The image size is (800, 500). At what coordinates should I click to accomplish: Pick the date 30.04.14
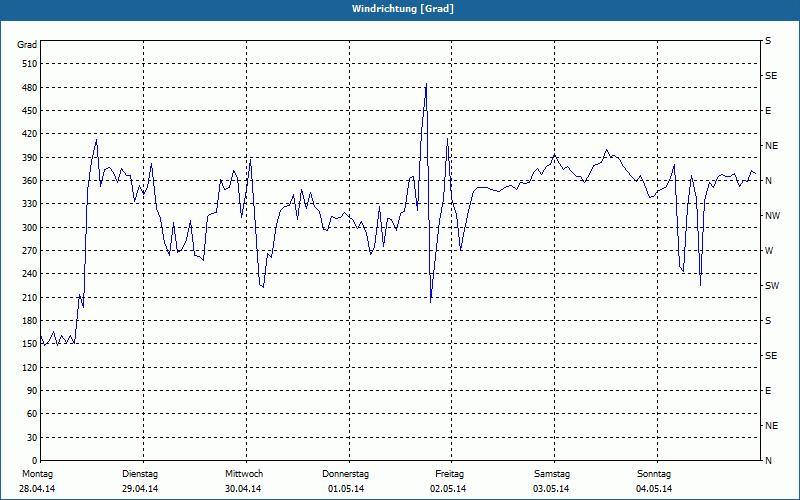pyautogui.click(x=243, y=489)
